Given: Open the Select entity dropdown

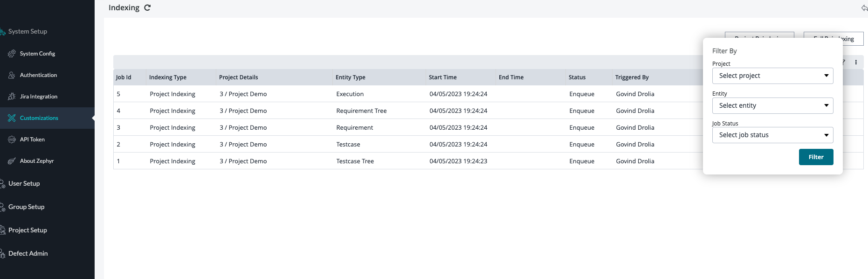Looking at the screenshot, I should 772,105.
